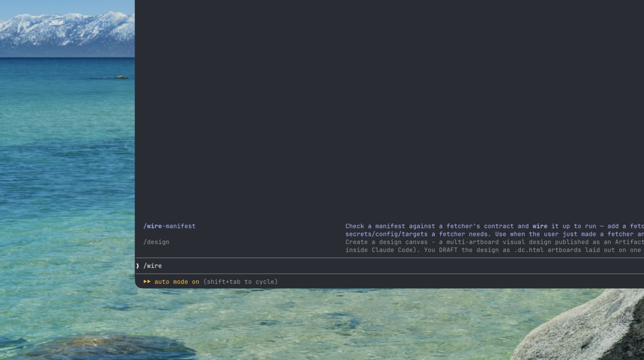This screenshot has width=644, height=360.
Task: Toggle the 'auto mode on' status indicator
Action: click(177, 282)
